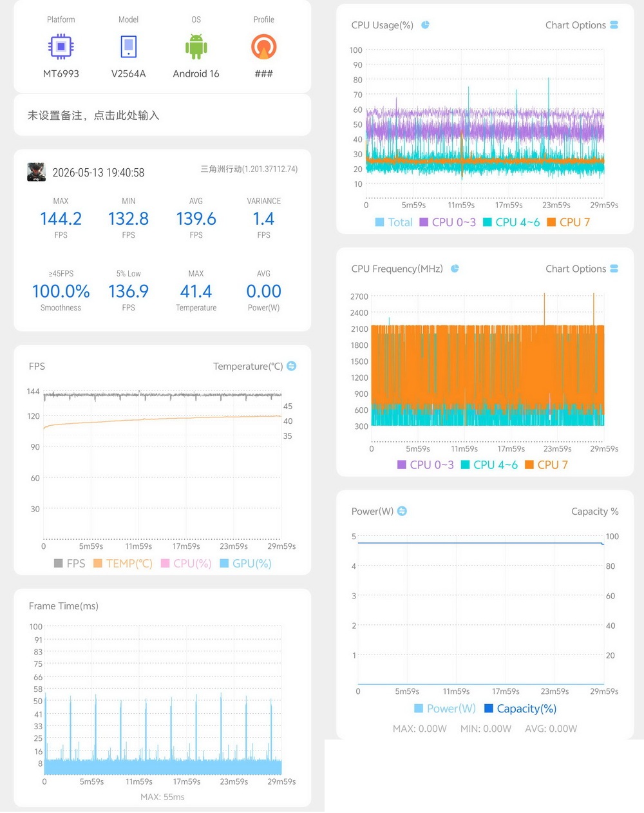Click the VARIANCE 1.4 FPS value
The height and width of the screenshot is (813, 644).
pos(263,219)
